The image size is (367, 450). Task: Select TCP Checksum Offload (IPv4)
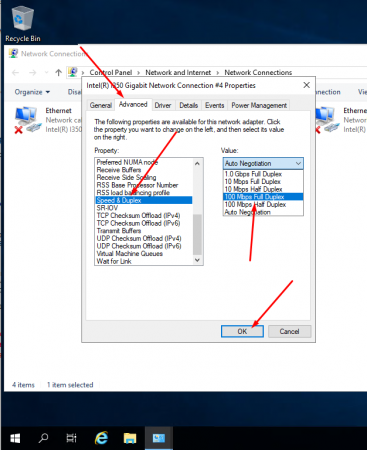click(144, 216)
